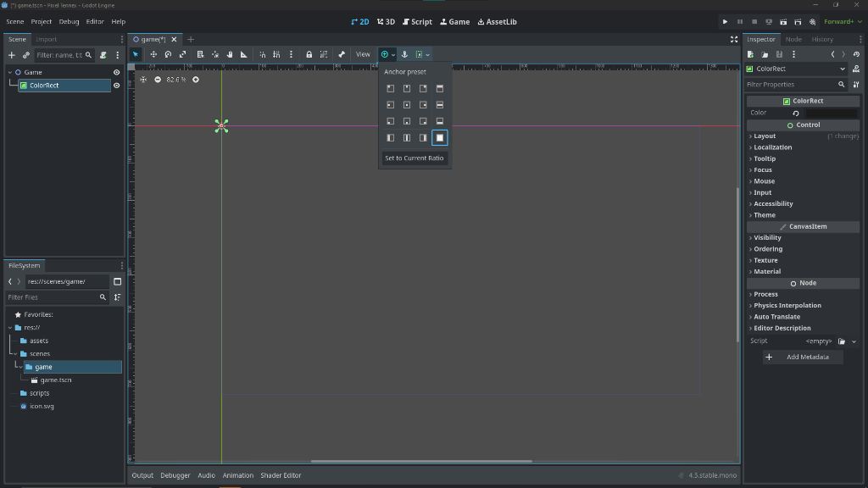Image resolution: width=868 pixels, height=488 pixels.
Task: Click the Add Metadata button
Action: click(x=803, y=358)
